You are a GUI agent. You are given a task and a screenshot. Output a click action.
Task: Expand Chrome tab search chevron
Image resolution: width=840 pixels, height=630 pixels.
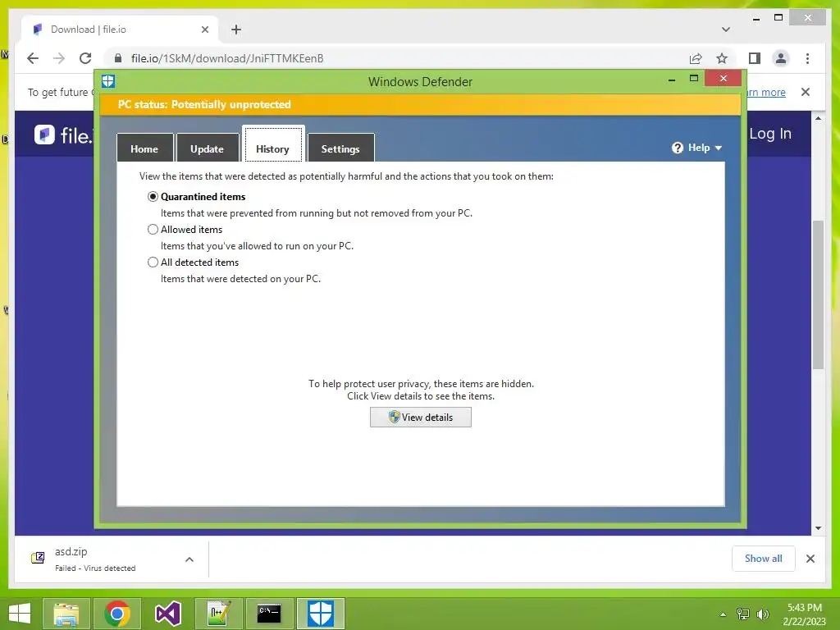(x=726, y=30)
